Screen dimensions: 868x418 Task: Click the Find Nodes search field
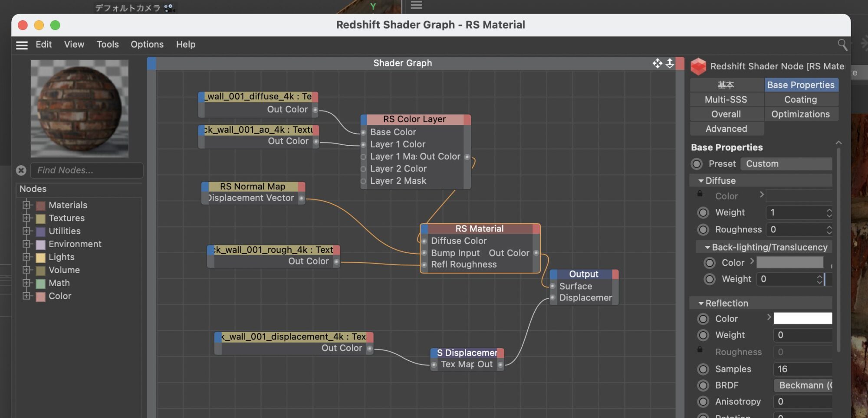[87, 170]
